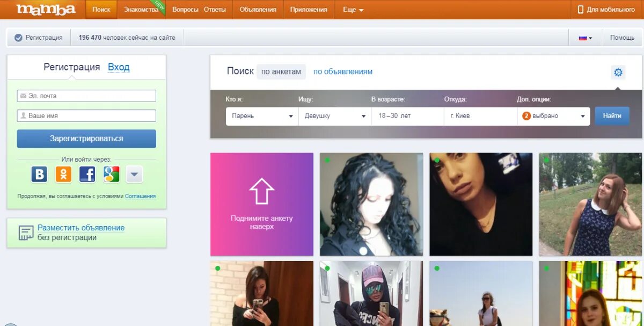Viewport: 644px width, 326px height.
Task: Sign in with the VK icon
Action: click(39, 174)
